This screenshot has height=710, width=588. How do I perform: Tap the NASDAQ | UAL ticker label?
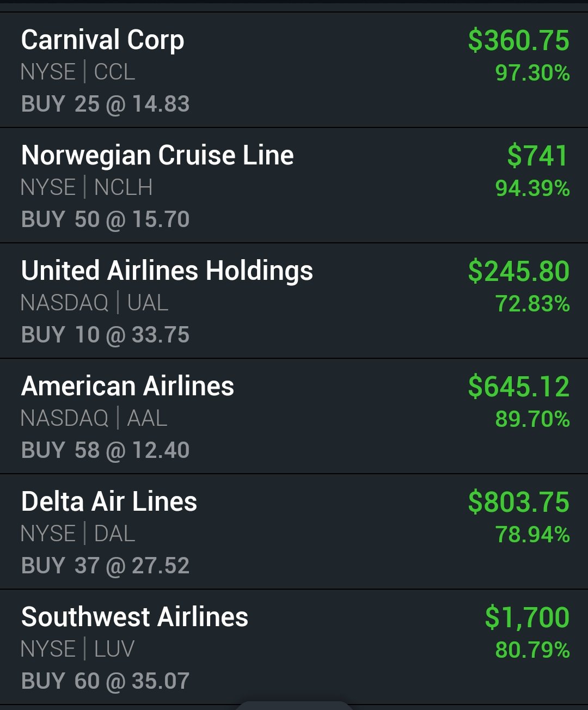(x=94, y=303)
